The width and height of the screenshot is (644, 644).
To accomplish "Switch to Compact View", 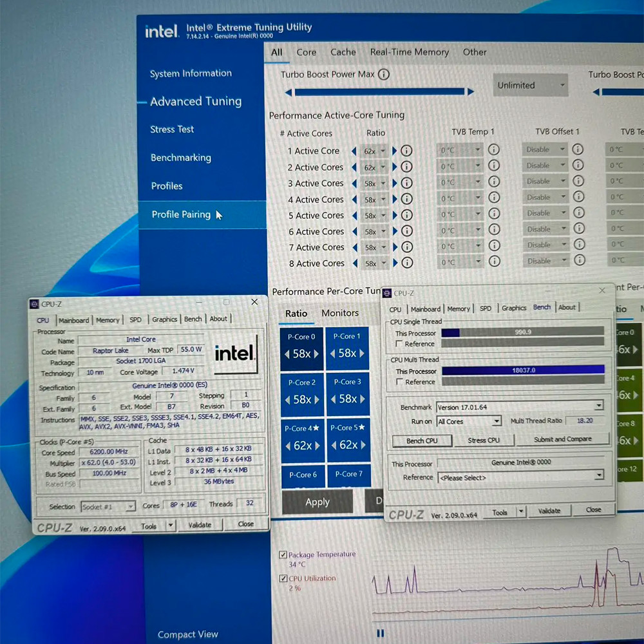I will (187, 634).
